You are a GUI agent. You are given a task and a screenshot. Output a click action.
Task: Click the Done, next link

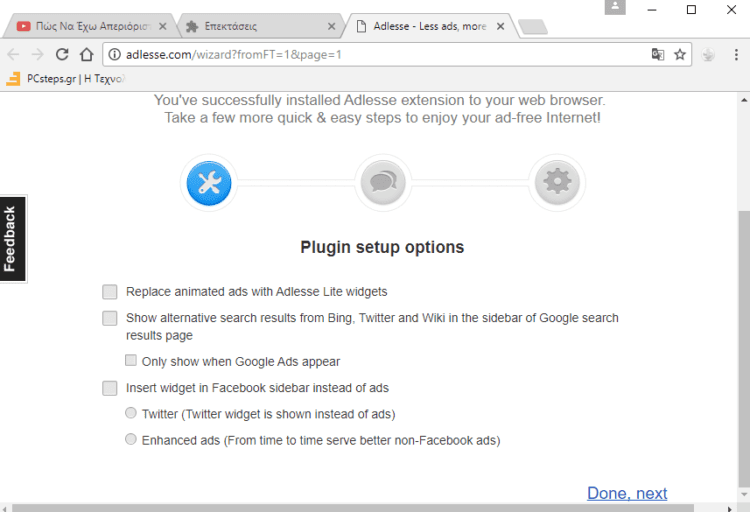(x=627, y=493)
